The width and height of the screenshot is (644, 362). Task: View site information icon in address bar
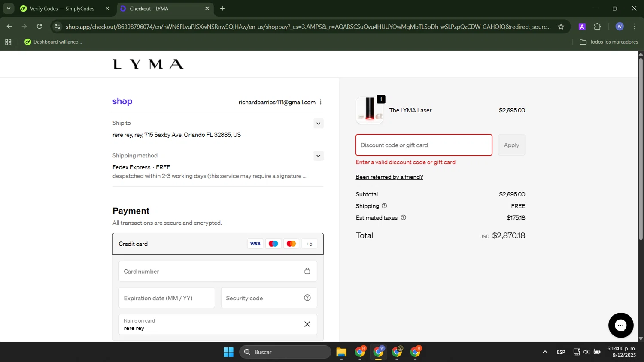click(57, 27)
